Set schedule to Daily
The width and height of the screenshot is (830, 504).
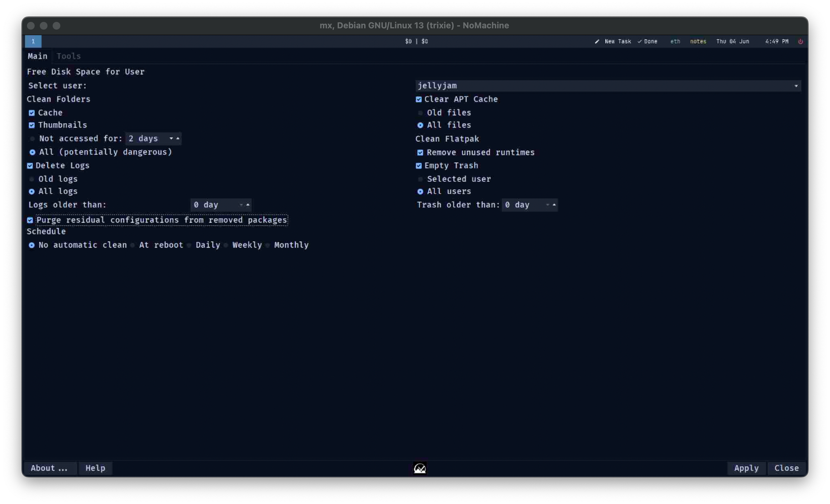(189, 245)
